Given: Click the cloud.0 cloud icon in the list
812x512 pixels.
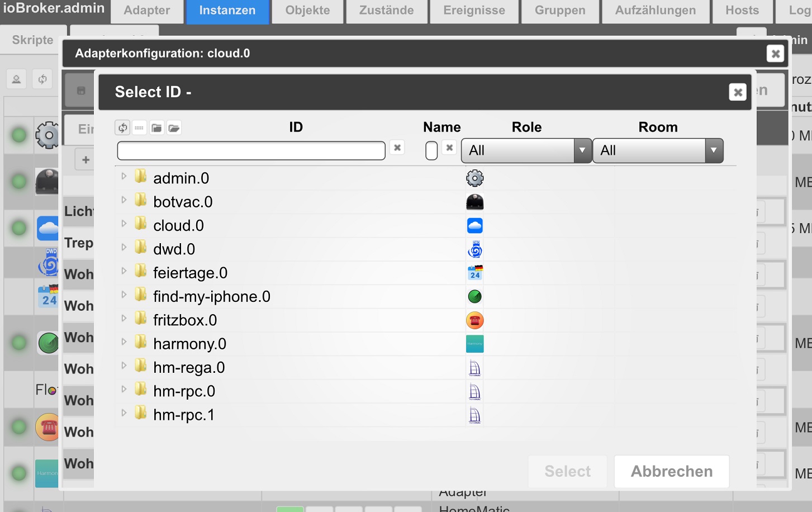Looking at the screenshot, I should pyautogui.click(x=474, y=226).
